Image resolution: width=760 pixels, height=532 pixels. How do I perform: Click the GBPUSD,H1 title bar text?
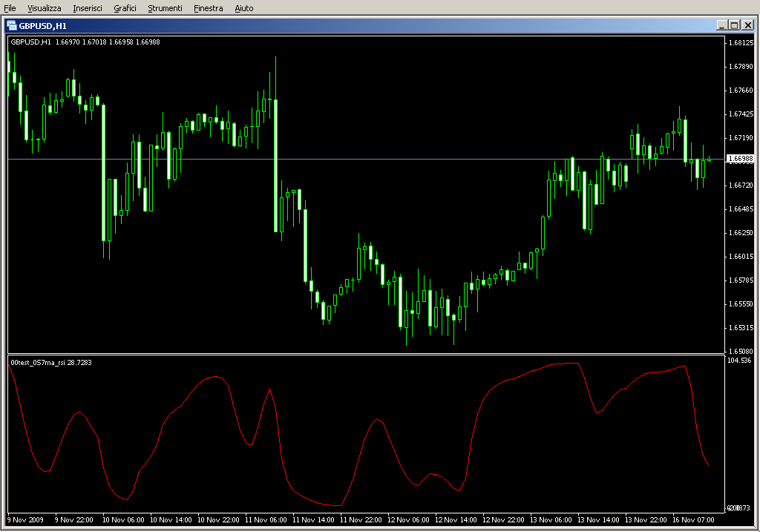(x=42, y=26)
